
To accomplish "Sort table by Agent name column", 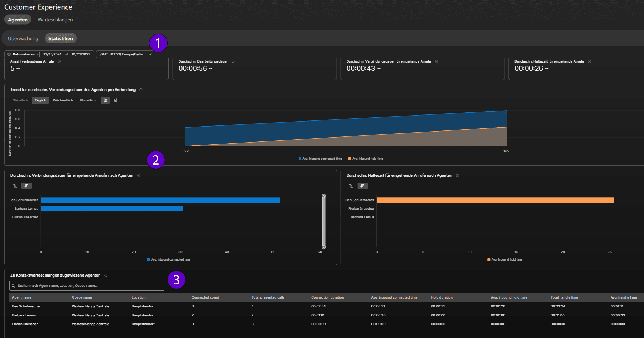I will (22, 297).
